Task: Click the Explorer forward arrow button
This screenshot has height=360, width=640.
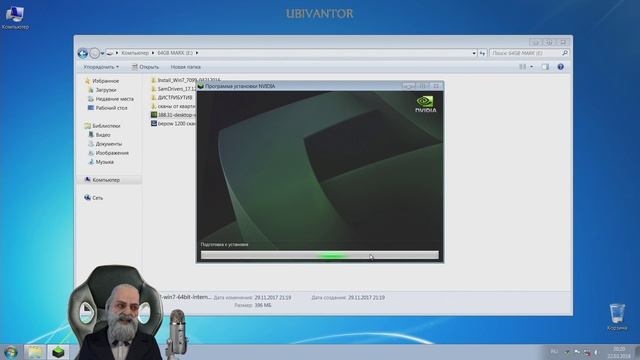Action: 94,53
